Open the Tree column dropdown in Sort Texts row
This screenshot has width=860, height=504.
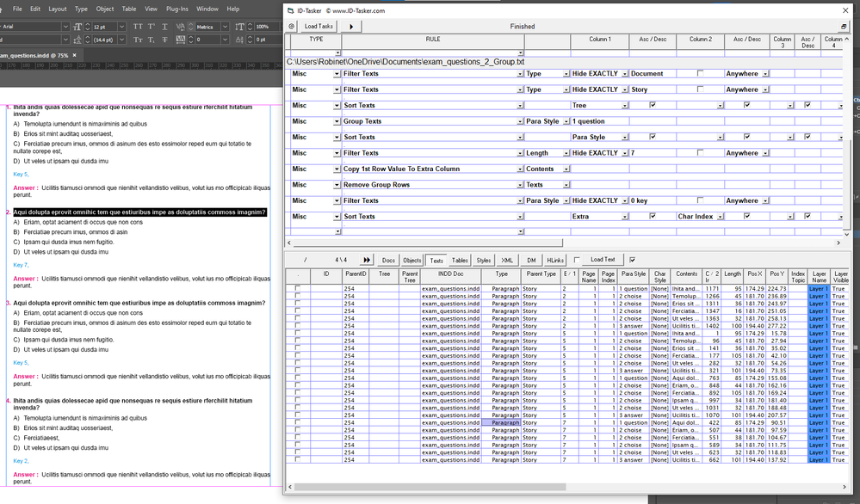pyautogui.click(x=625, y=106)
